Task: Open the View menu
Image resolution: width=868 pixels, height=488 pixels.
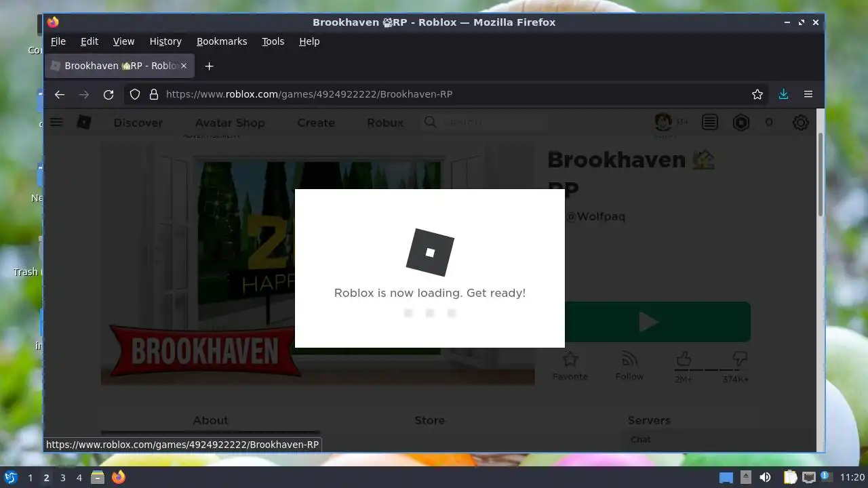Action: [x=123, y=41]
